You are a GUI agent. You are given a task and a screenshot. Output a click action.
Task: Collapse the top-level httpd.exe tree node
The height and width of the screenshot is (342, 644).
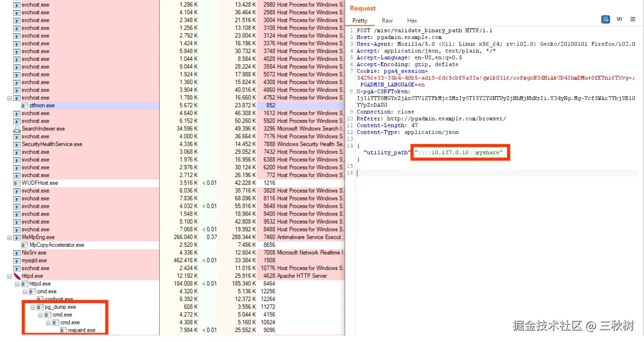[x=10, y=276]
